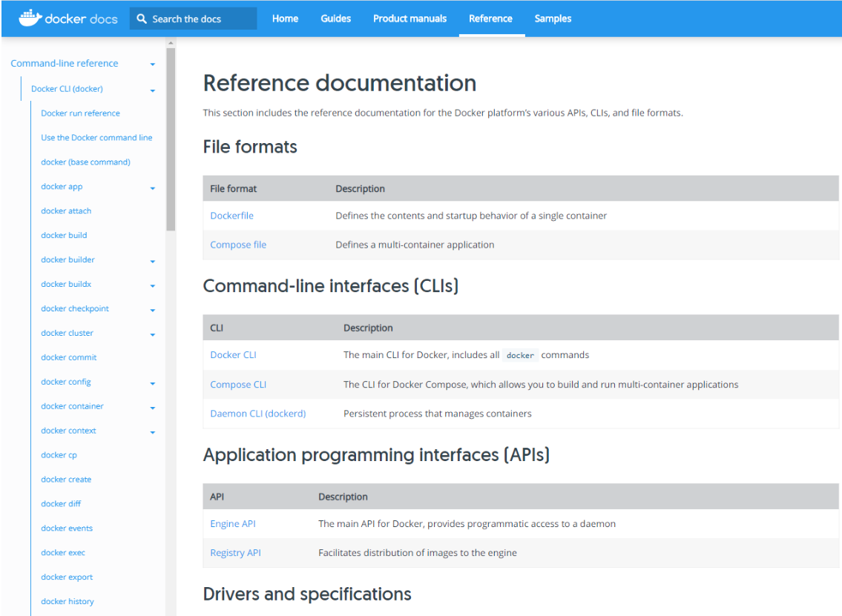
Task: Expand the docker context submenu arrow
Action: 153,432
